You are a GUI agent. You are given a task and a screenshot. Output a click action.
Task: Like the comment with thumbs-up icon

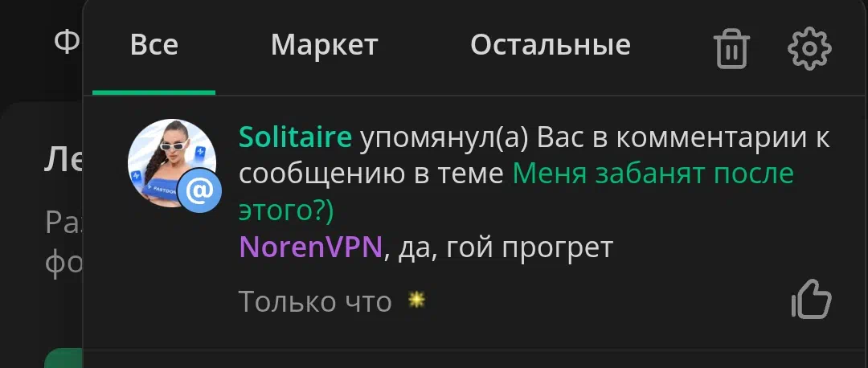[x=812, y=300]
